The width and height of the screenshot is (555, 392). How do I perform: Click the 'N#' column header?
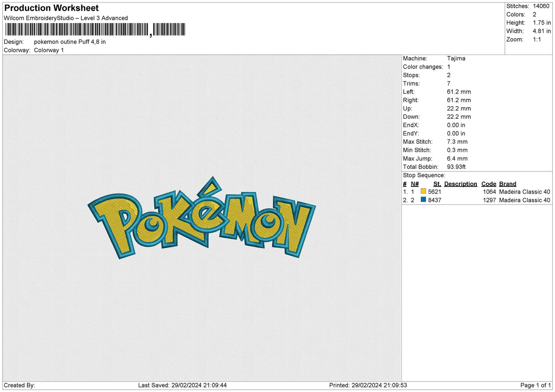[x=414, y=184]
